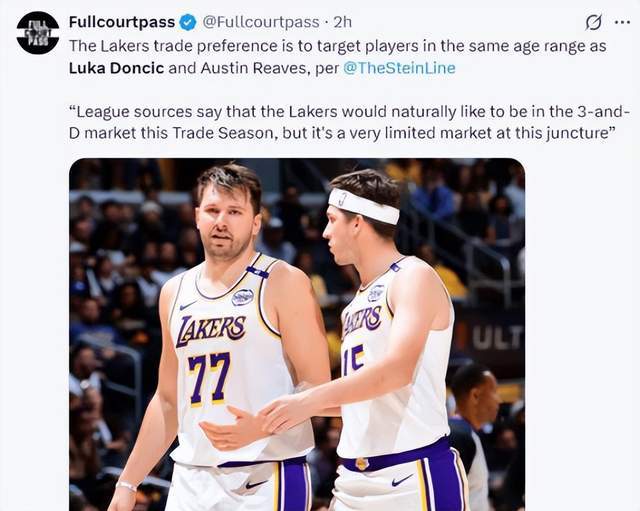Click the Nike swoosh on the right player's shorts
The width and height of the screenshot is (640, 511).
(x=402, y=481)
